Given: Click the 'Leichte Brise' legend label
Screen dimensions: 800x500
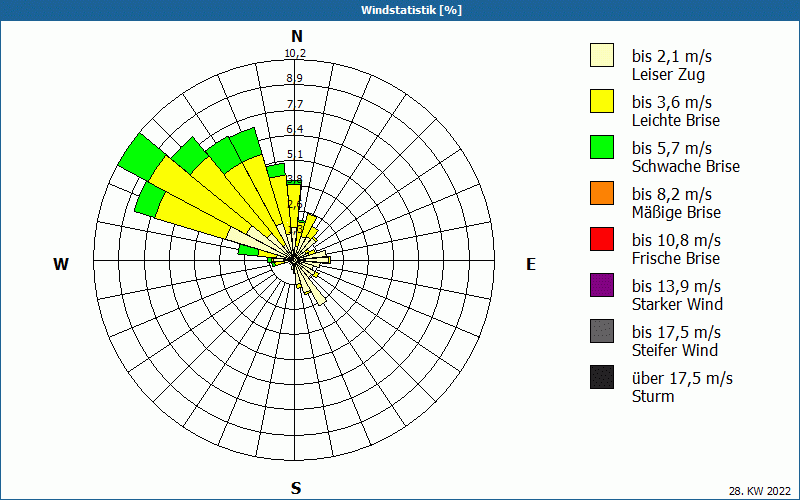Looking at the screenshot, I should [676, 120].
